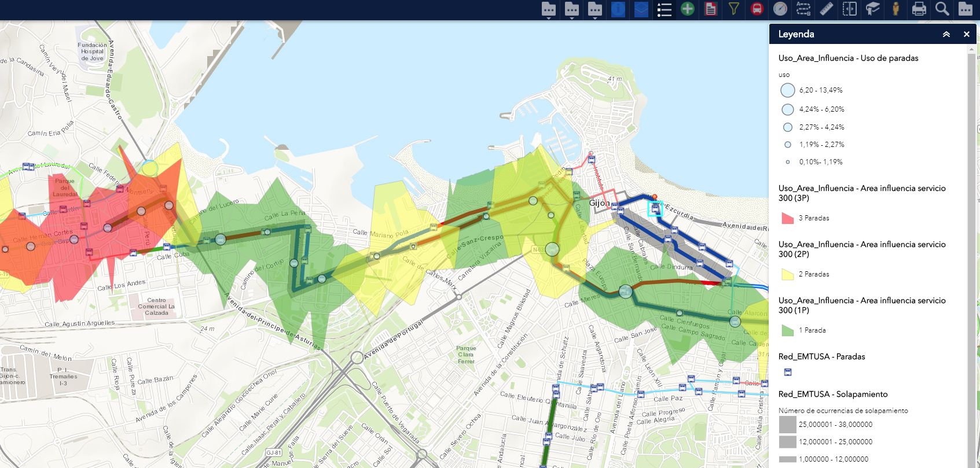
Task: Click the red bus icon in toolbar
Action: coord(757,9)
